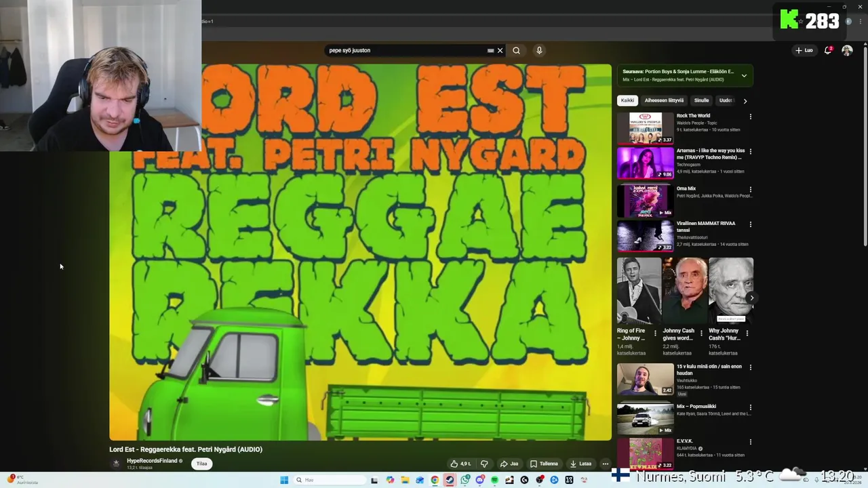Open the Ring of Fire Johnny Cash short
Screen dimensions: 868x488
coord(639,291)
